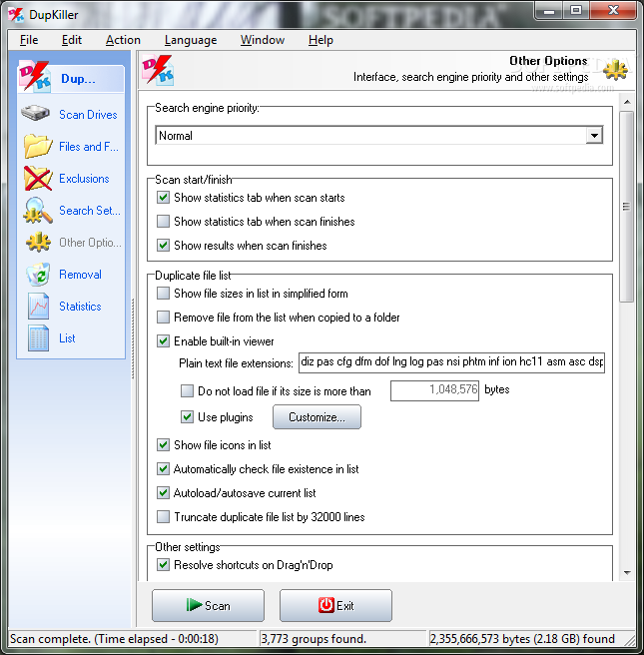Disable Autoload/autosave current list

pos(163,493)
